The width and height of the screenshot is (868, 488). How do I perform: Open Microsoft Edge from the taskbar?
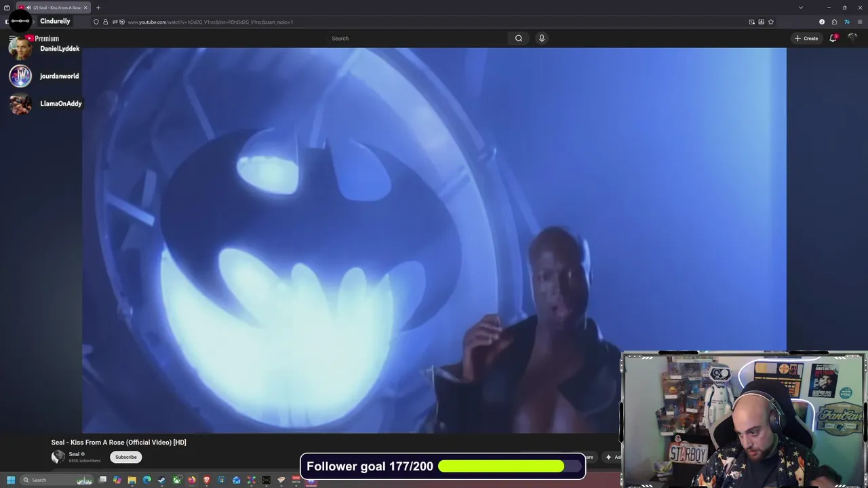(x=147, y=480)
